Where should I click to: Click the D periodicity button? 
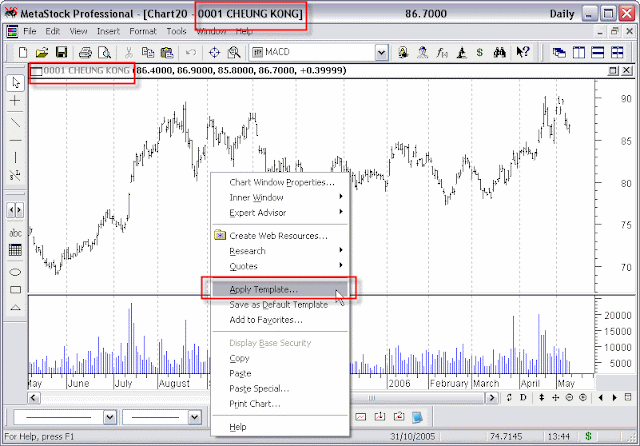(523, 397)
